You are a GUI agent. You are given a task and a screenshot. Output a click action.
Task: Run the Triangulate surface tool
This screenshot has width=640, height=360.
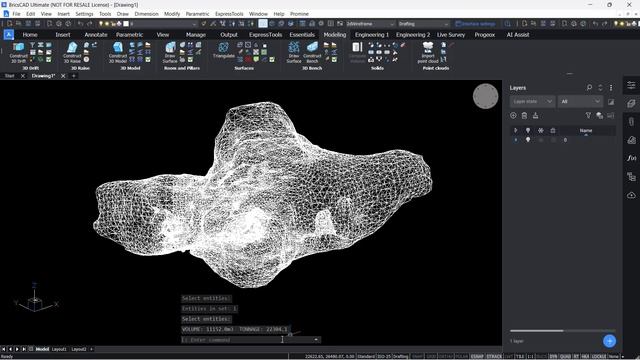coord(224,51)
